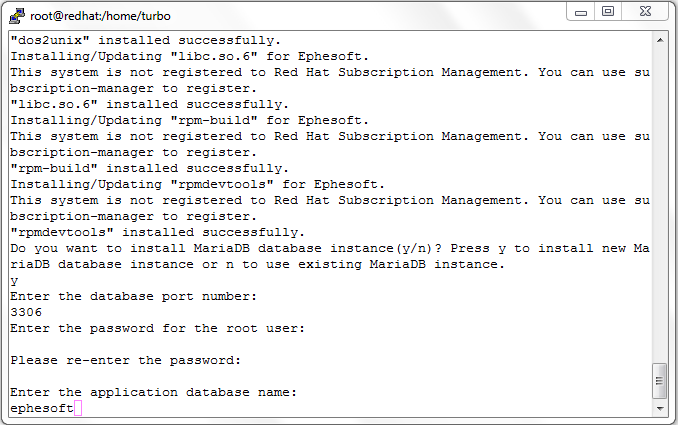Click the '"rpmdevtools" installed successfully.' line

pyautogui.click(x=158, y=232)
